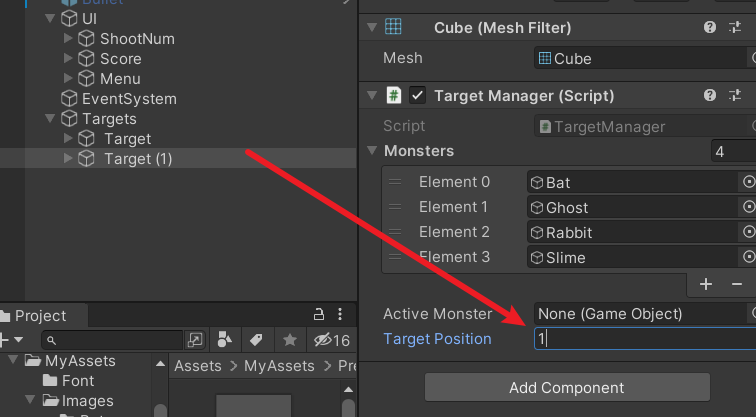Click the Add Component button
The height and width of the screenshot is (417, 756).
566,387
